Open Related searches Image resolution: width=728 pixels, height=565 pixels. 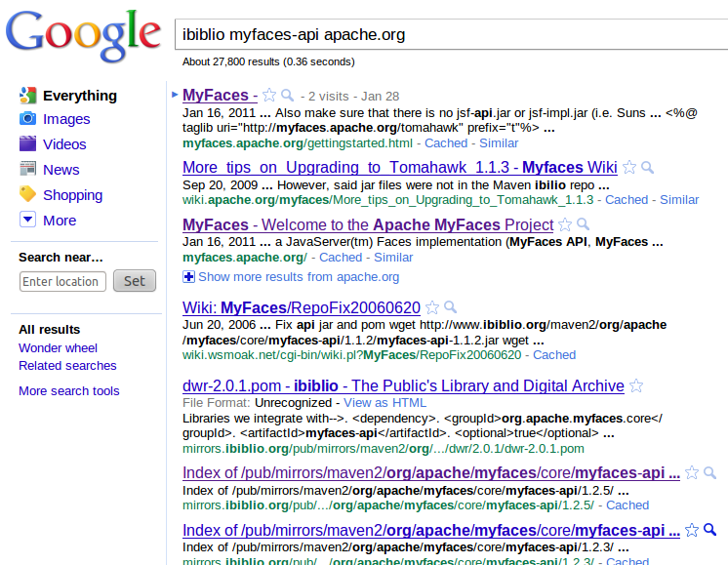tap(67, 366)
